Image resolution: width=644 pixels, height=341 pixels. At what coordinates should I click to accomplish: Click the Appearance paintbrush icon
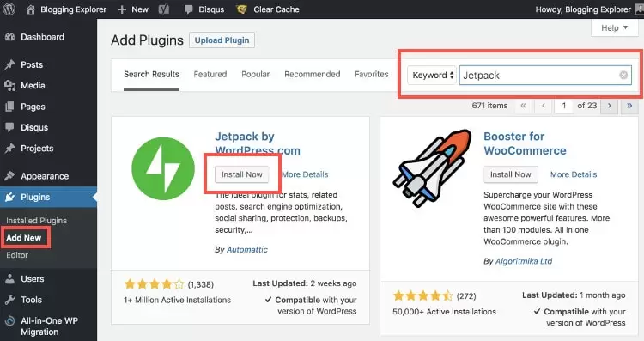point(9,176)
